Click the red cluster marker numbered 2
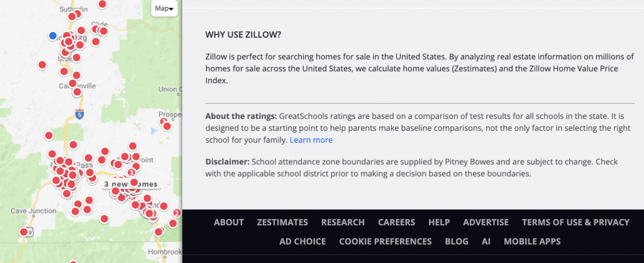This screenshot has height=263, width=644. (x=177, y=213)
